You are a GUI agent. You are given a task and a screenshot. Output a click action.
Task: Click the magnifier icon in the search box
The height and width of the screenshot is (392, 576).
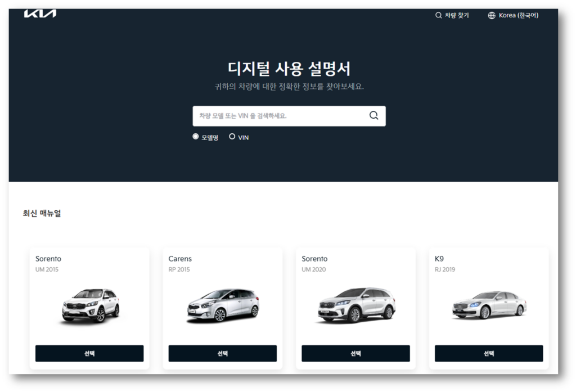coord(373,115)
